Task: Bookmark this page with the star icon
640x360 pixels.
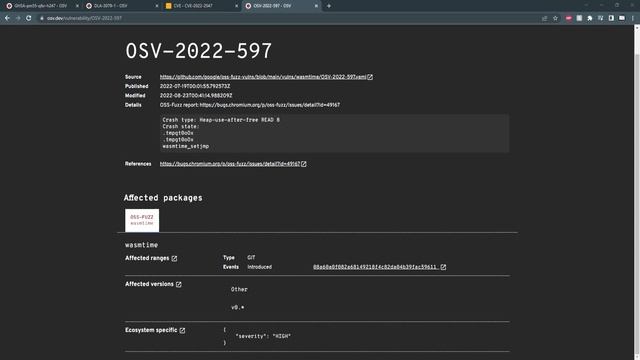Action: (x=555, y=18)
